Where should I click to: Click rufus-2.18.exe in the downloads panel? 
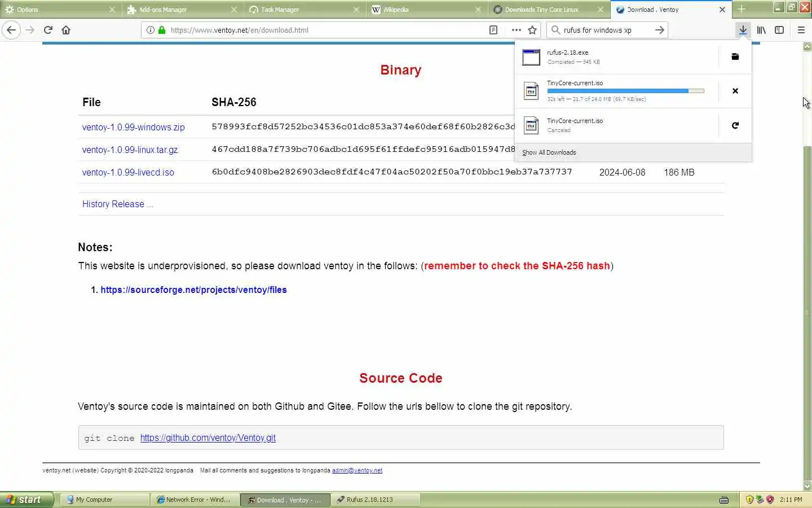point(617,57)
